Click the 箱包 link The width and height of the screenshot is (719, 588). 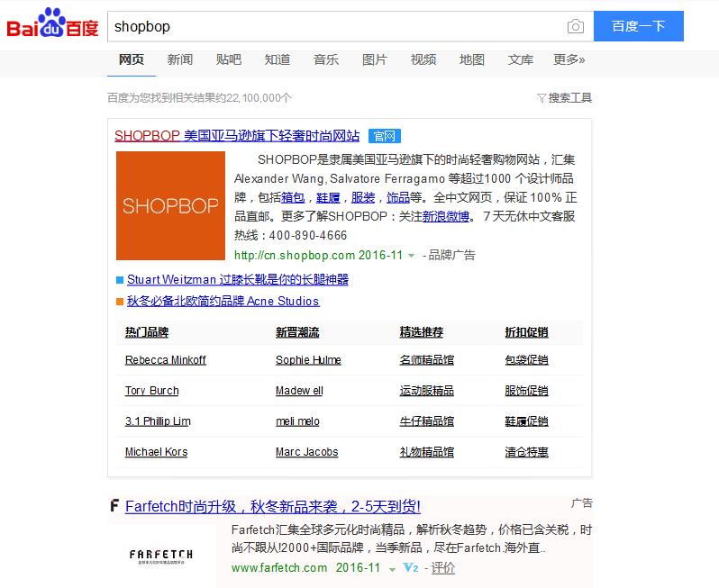click(293, 197)
